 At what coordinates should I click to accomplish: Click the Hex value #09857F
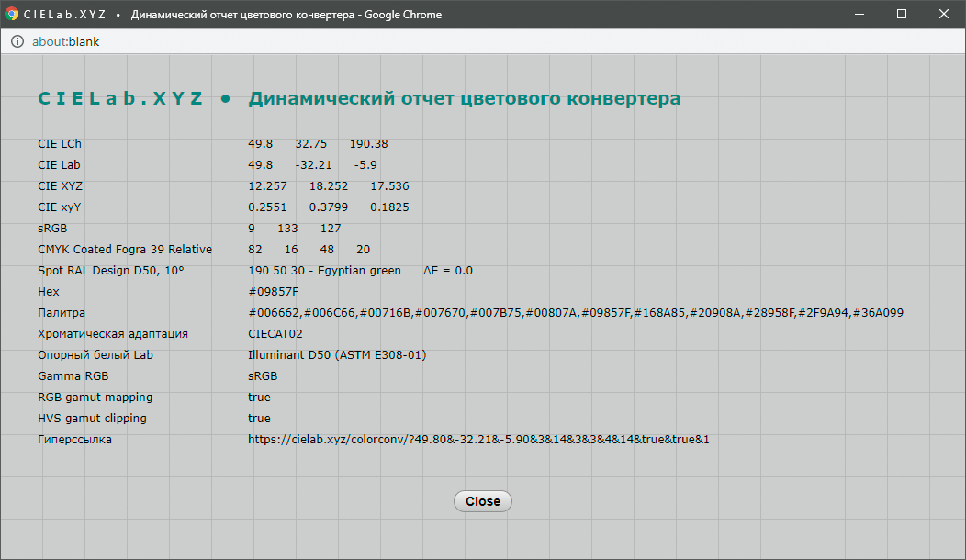point(274,292)
